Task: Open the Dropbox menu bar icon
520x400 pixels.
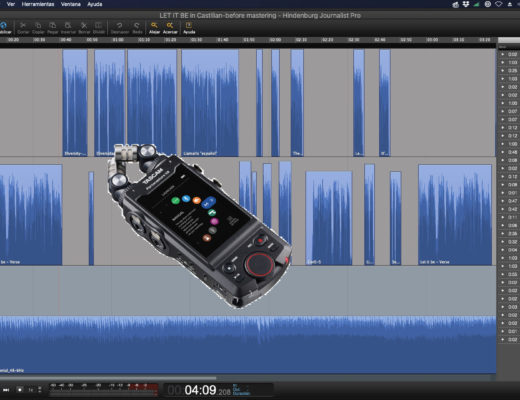Action: coord(466,4)
